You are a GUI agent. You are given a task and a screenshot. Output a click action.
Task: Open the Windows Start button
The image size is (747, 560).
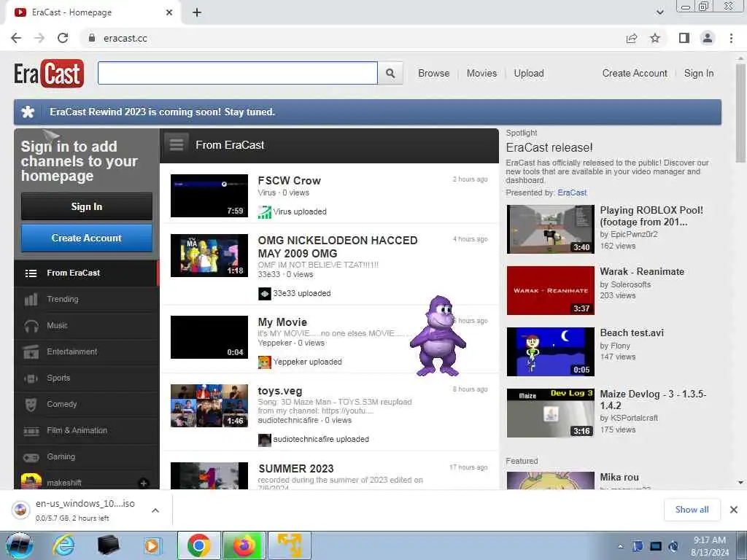click(x=19, y=545)
